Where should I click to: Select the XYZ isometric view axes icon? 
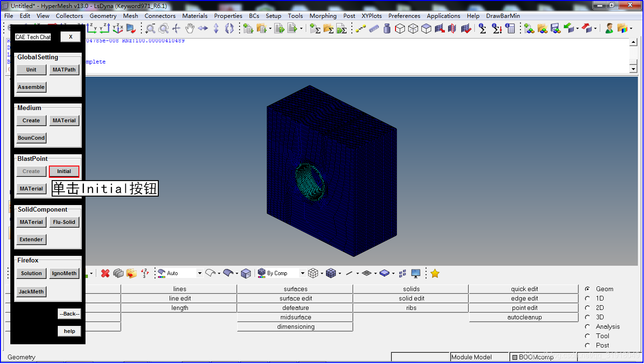(117, 29)
